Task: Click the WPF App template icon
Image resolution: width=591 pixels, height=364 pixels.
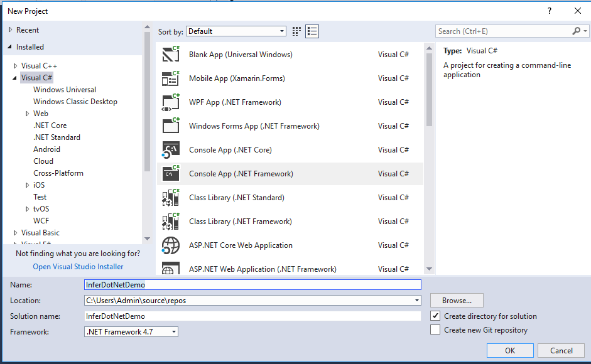Action: click(171, 102)
